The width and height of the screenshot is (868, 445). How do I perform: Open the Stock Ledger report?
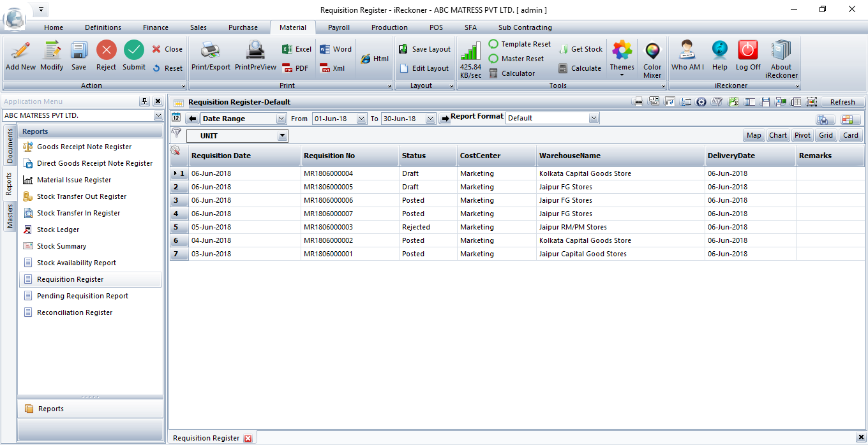58,230
